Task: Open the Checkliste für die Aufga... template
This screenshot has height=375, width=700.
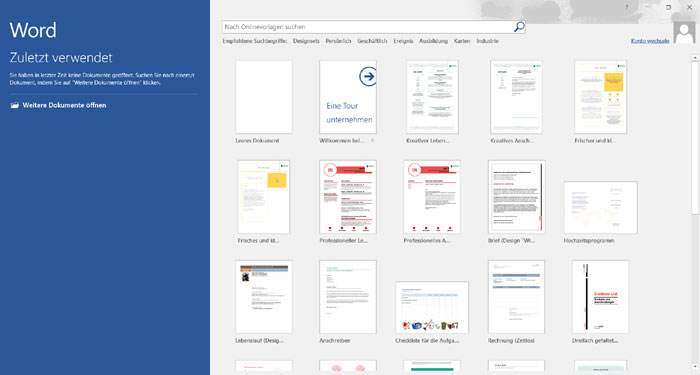Action: click(x=432, y=307)
